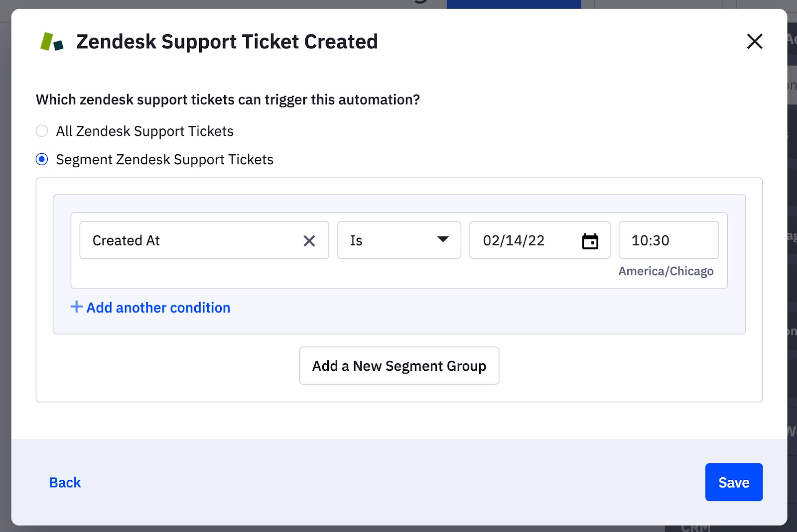This screenshot has height=532, width=797.
Task: Click the Zendesk Support Ticket Created title
Action: coord(227,42)
